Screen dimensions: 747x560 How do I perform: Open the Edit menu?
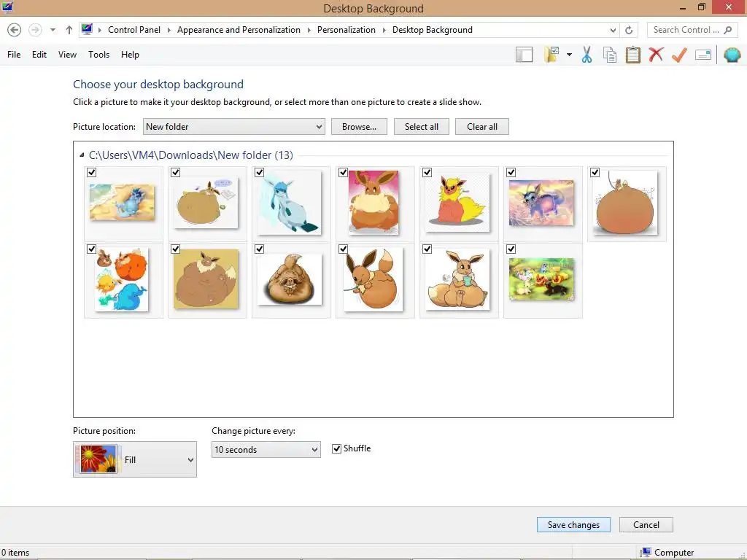point(39,55)
